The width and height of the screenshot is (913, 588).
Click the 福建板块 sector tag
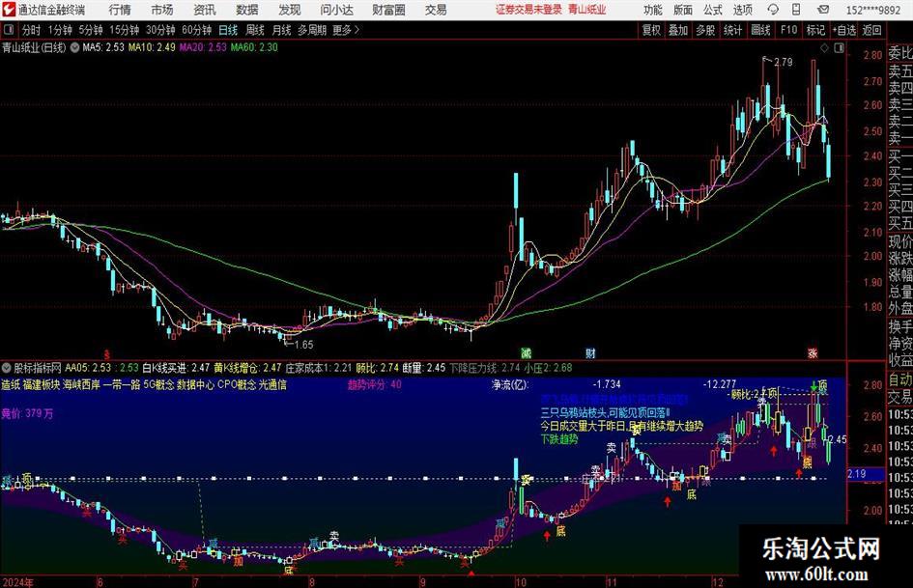tap(42, 385)
